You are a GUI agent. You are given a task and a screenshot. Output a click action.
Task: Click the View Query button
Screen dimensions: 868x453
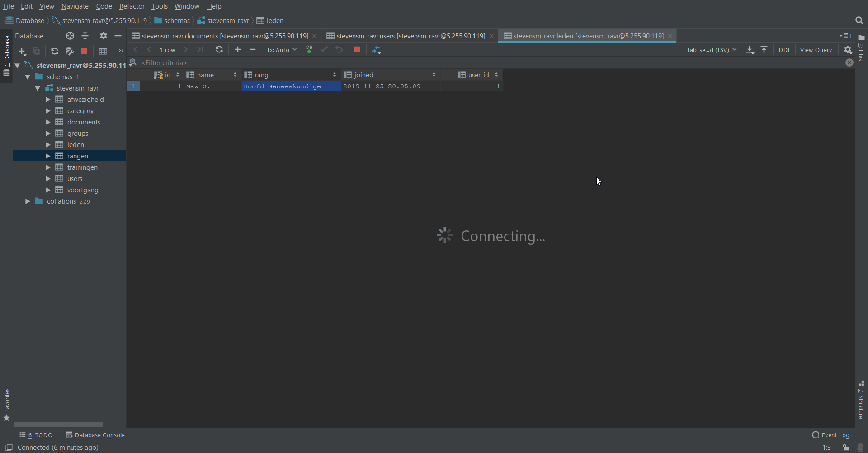click(x=816, y=50)
